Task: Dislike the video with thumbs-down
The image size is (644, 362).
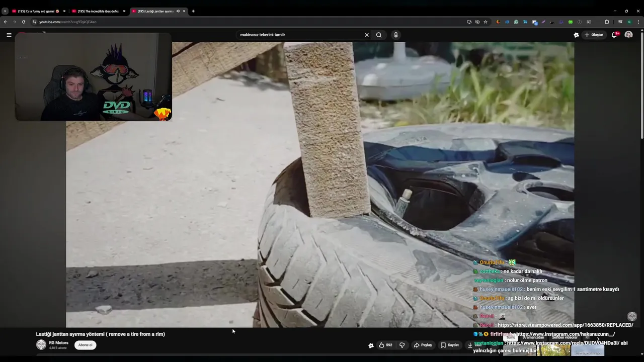Action: (402, 345)
